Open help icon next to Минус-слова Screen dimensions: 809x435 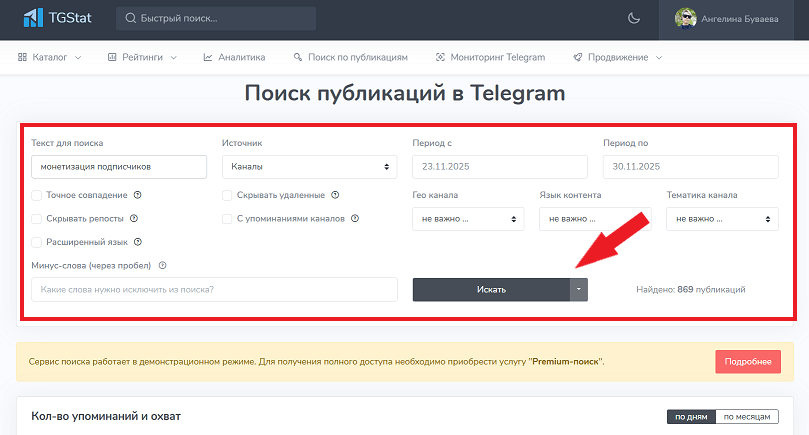pos(163,265)
